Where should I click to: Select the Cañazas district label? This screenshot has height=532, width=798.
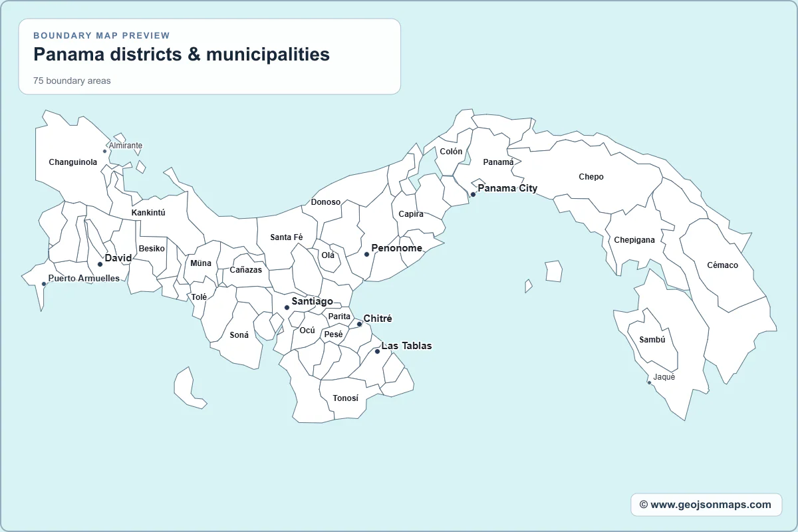tap(246, 270)
